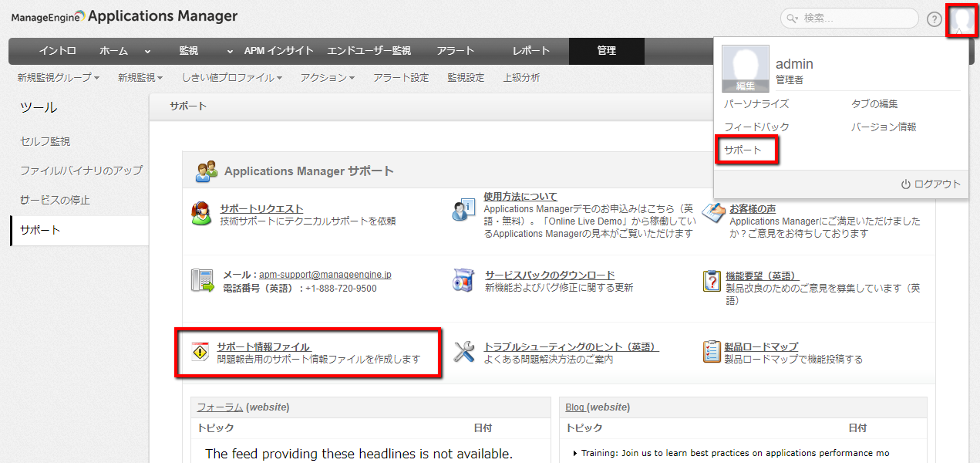
Task: Open the アクション dropdown menu
Action: (x=328, y=78)
